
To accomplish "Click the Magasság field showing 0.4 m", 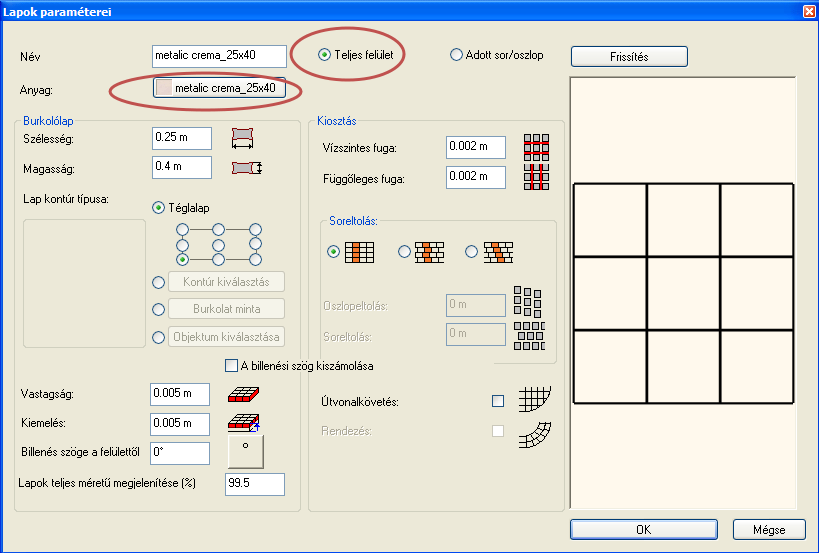I will click(182, 167).
